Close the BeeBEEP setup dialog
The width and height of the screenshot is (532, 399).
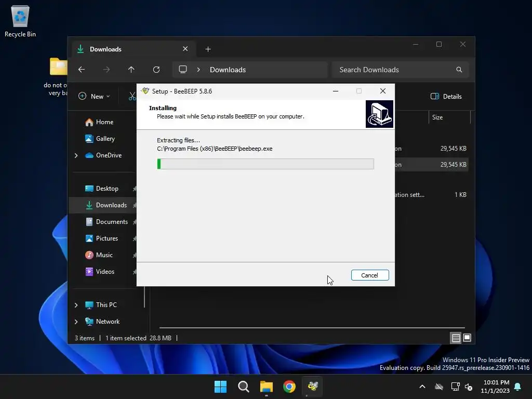383,91
